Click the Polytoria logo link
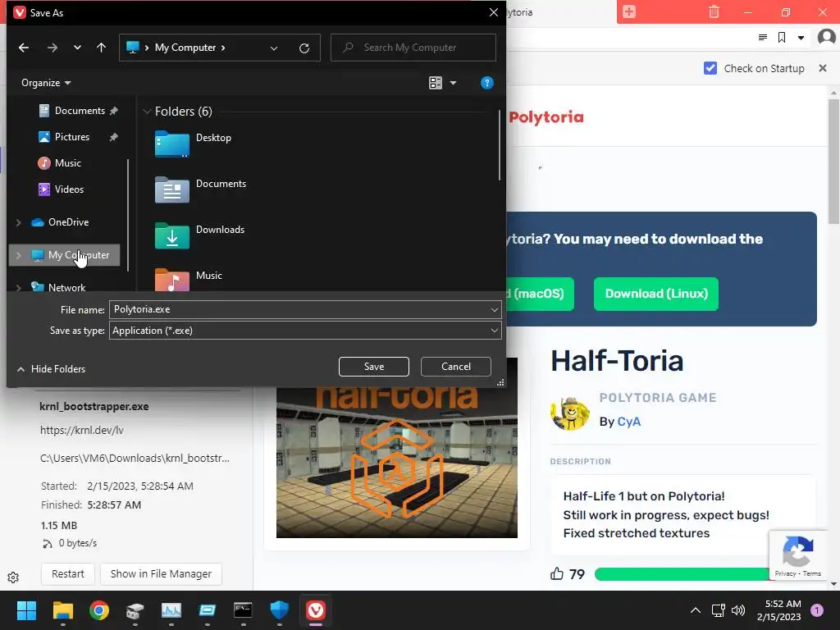Image resolution: width=840 pixels, height=630 pixels. pyautogui.click(x=546, y=116)
